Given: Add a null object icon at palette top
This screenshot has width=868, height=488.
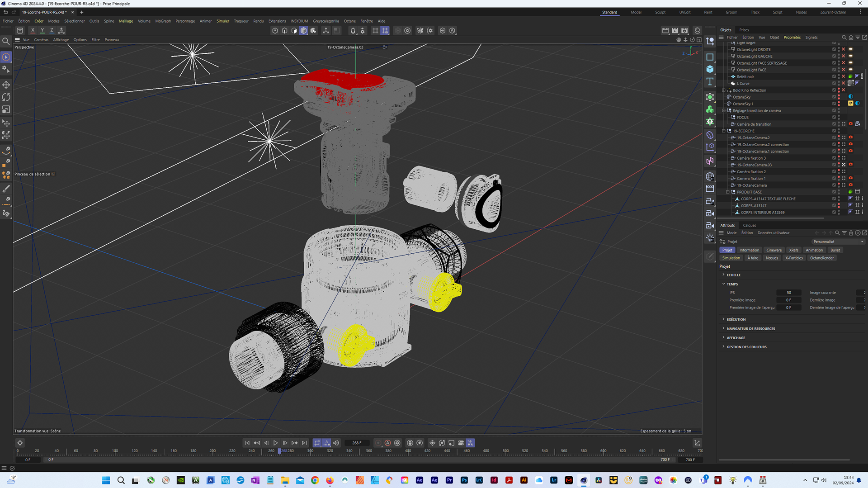Looking at the screenshot, I should 710,42.
